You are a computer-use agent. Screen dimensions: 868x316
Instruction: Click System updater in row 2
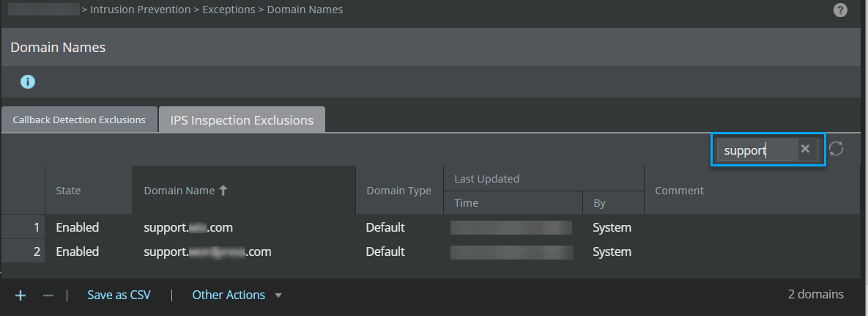tap(612, 251)
